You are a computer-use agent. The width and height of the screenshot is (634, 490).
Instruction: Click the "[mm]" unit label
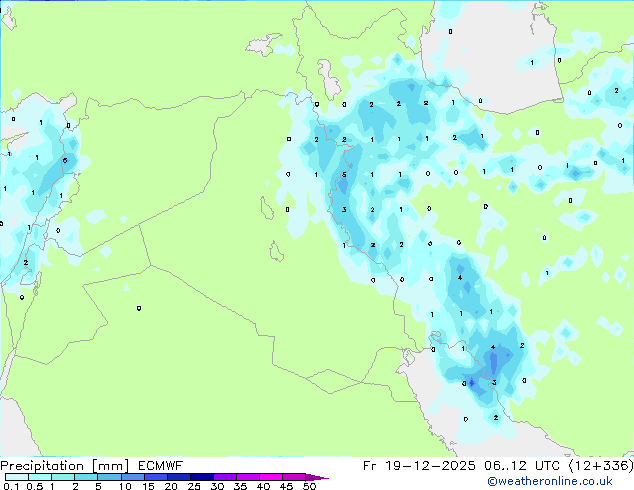110,466
